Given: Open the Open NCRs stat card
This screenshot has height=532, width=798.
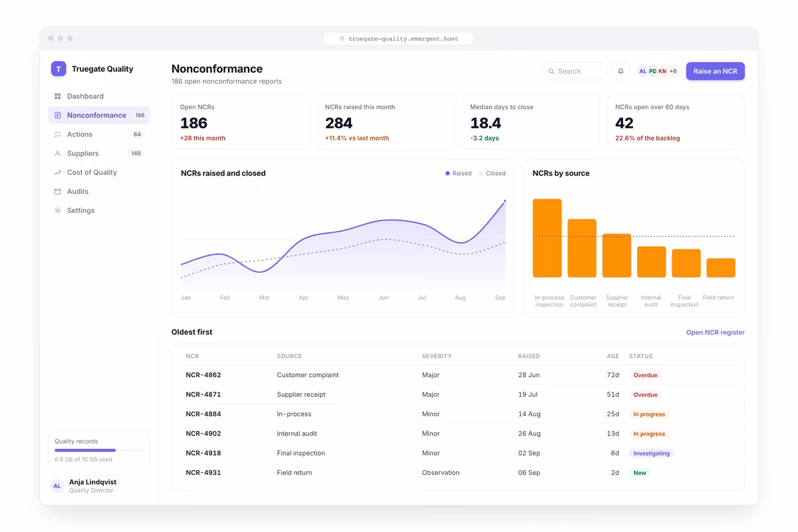Looking at the screenshot, I should tap(241, 122).
